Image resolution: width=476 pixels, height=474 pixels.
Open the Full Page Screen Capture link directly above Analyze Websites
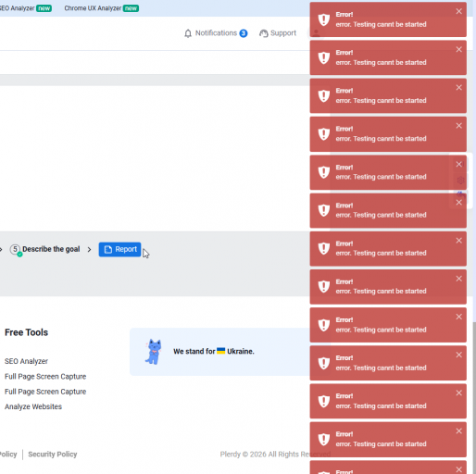[45, 392]
